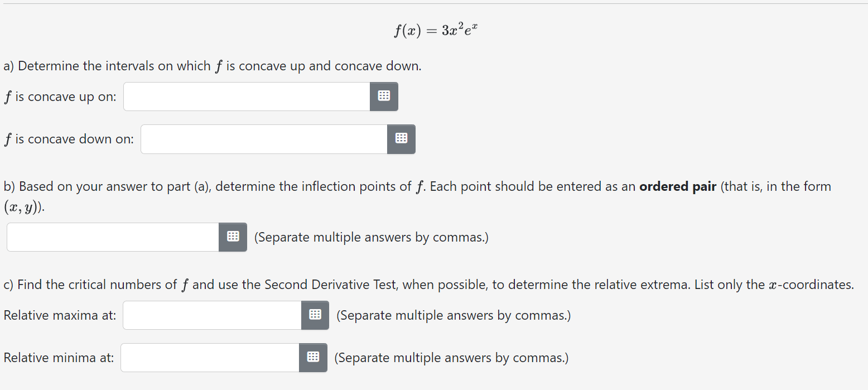Select the keypad icon next to minima field
This screenshot has height=390, width=868.
click(312, 357)
